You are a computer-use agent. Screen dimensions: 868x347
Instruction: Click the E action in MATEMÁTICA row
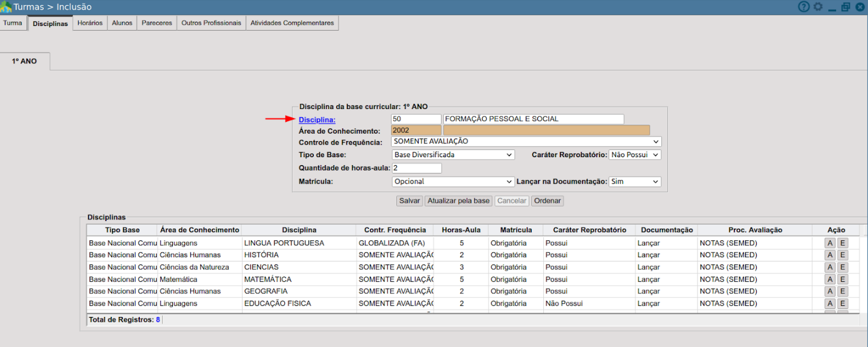pos(843,280)
